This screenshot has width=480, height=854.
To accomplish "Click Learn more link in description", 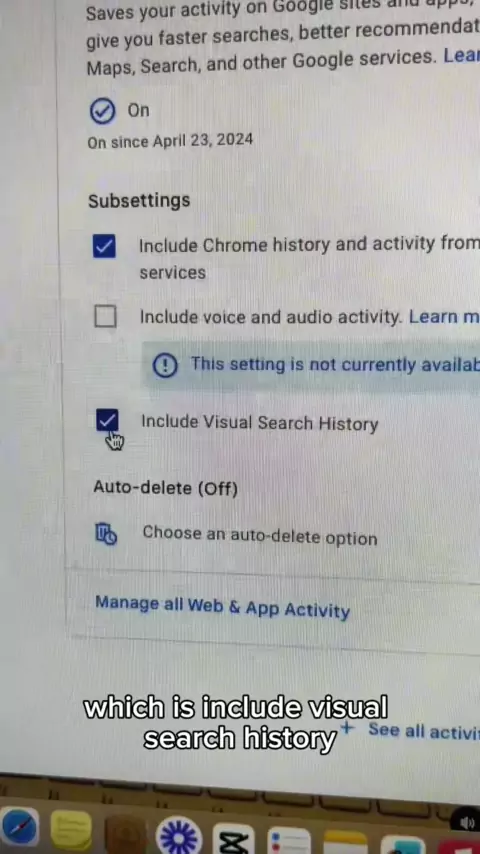I will pyautogui.click(x=461, y=56).
